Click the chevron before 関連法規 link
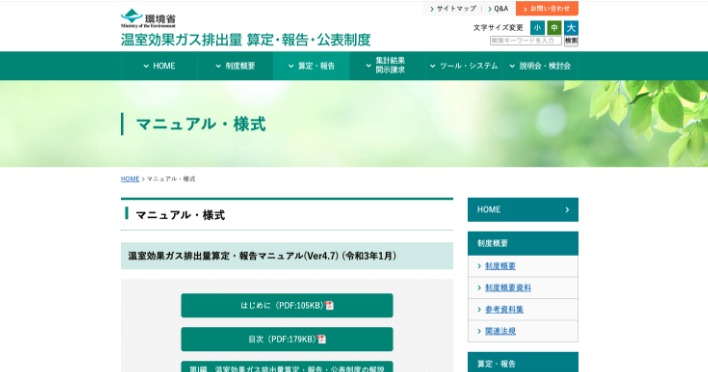This screenshot has width=708, height=372. click(479, 331)
